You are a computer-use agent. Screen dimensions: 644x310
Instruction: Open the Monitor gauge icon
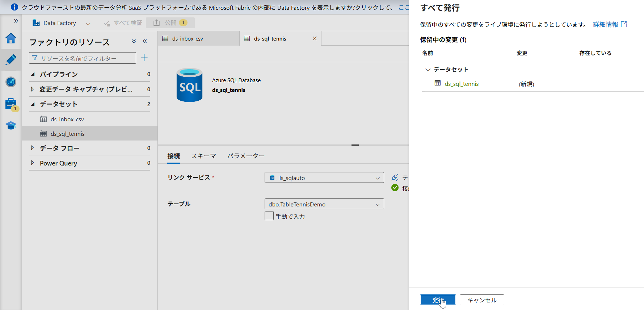11,82
